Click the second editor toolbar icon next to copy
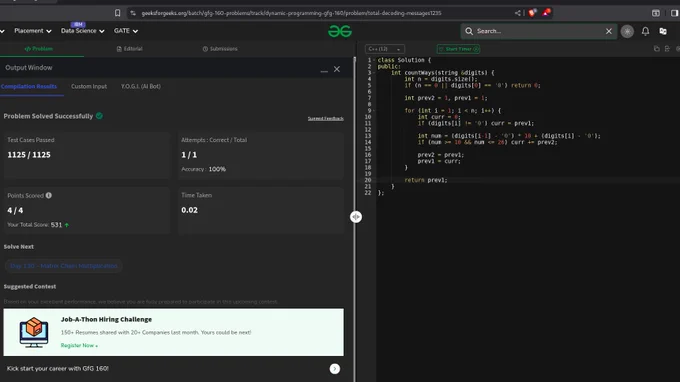The image size is (680, 382). [x=667, y=49]
